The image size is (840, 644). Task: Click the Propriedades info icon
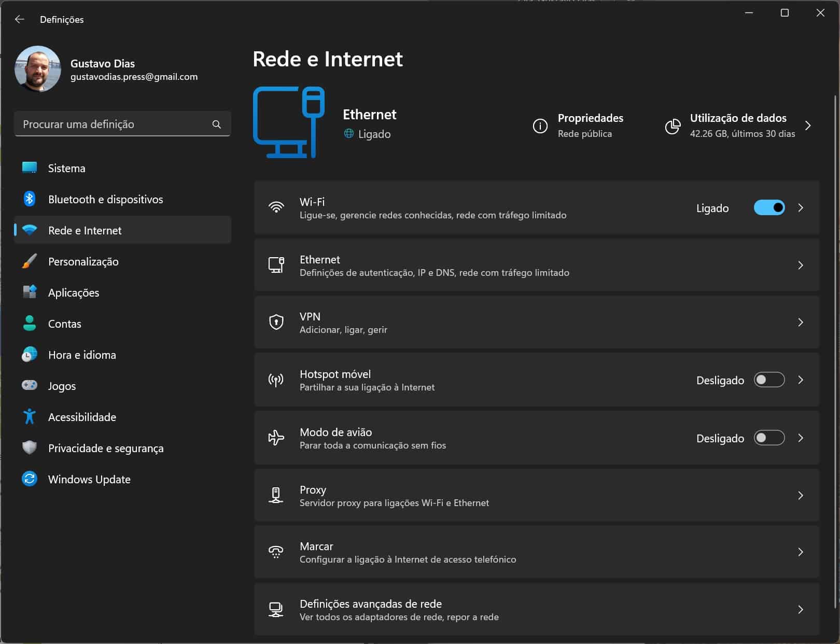coord(540,126)
